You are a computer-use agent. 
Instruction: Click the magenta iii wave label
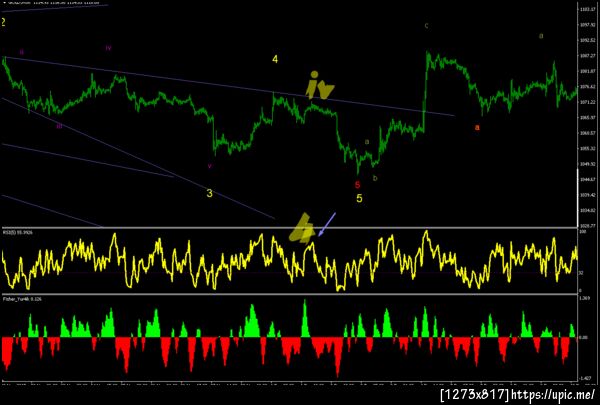click(59, 126)
